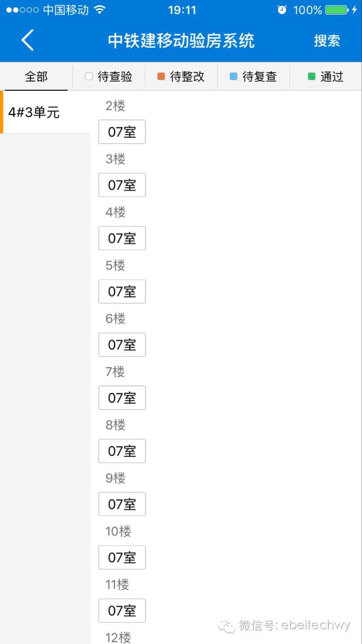
Task: Filter by 待复查 blue status
Action: (x=253, y=77)
